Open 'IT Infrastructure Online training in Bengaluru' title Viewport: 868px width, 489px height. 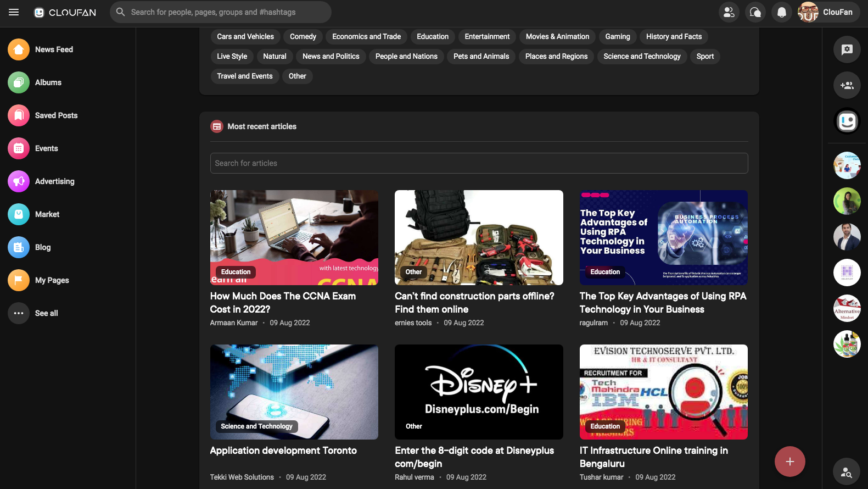[653, 457]
